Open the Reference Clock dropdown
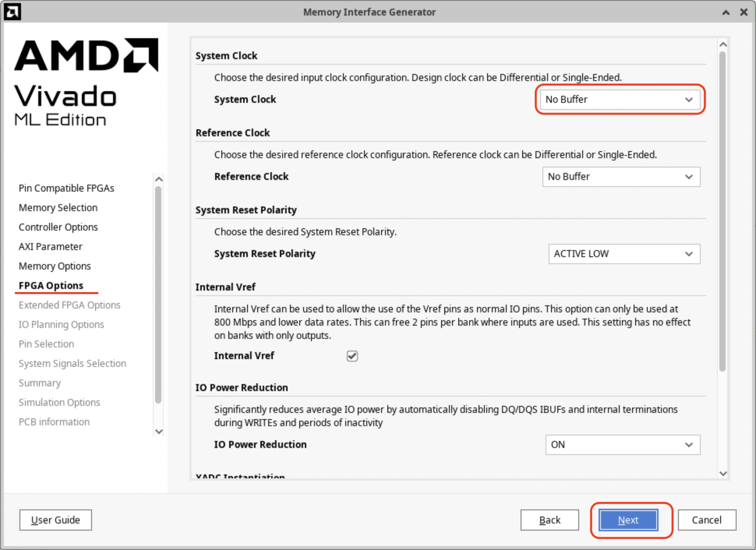756x550 pixels. point(621,177)
